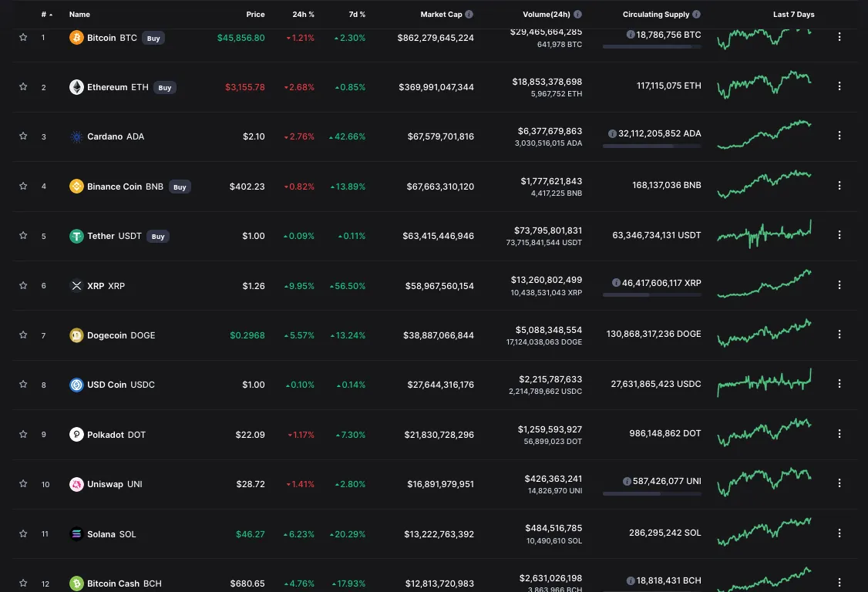This screenshot has width=868, height=592.
Task: Click the USD Coin logo icon
Action: (76, 385)
